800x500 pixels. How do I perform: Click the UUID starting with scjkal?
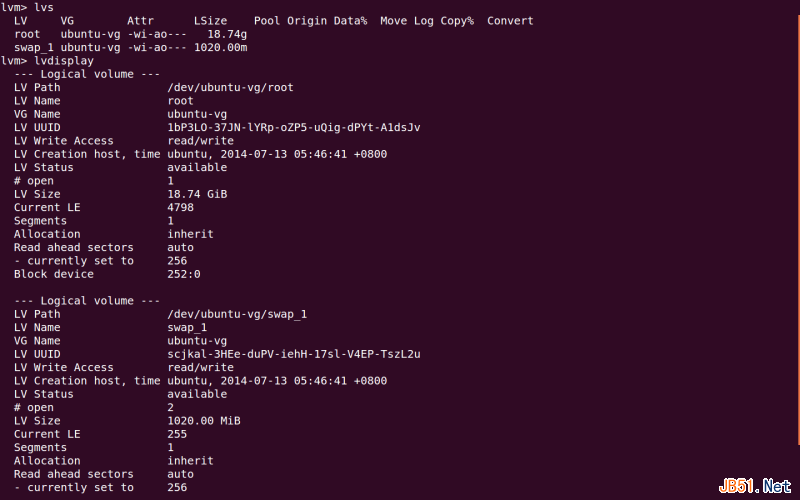pos(293,354)
